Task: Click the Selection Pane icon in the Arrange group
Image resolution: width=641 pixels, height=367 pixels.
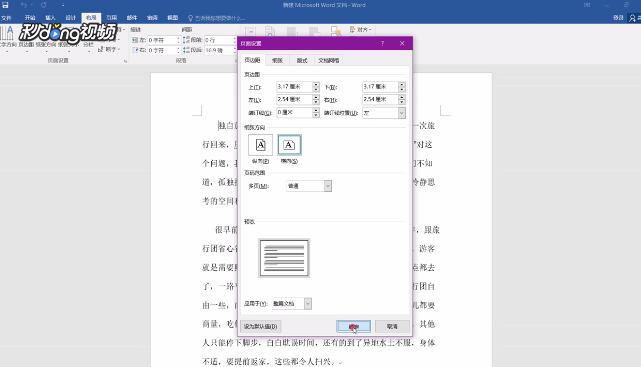Action: click(x=335, y=31)
